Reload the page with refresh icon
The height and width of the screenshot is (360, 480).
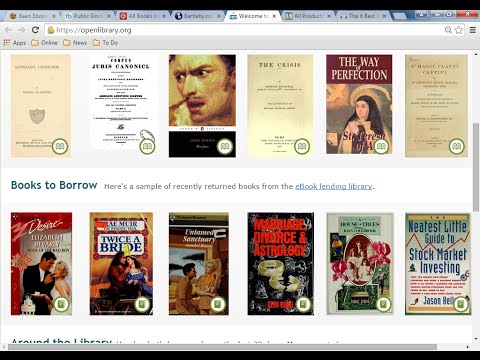35,30
